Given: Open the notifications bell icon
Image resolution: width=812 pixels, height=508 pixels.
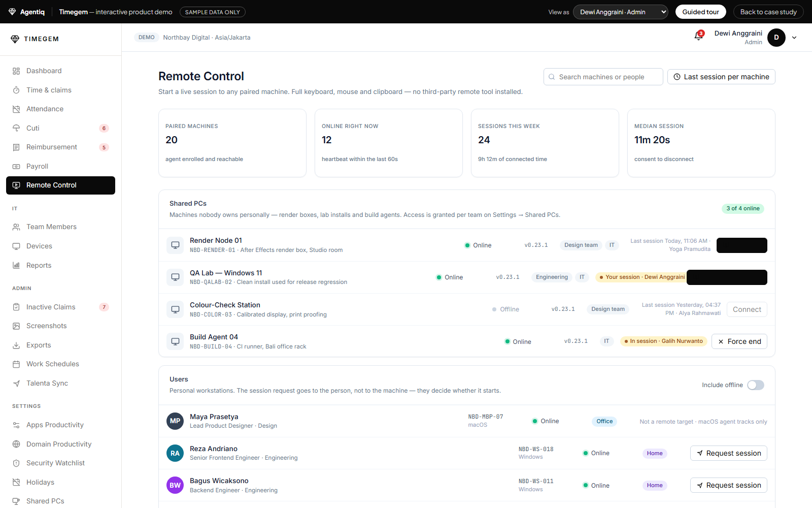Looking at the screenshot, I should tap(699, 36).
